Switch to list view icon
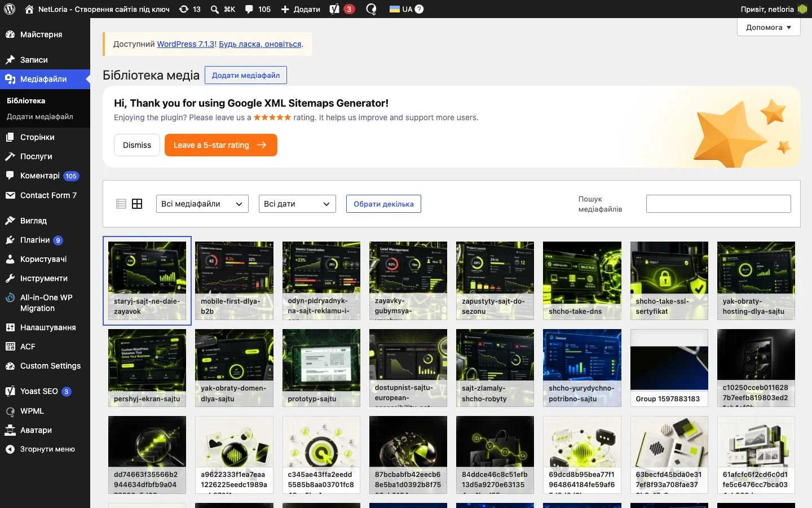Viewport: 812px width, 508px height. 121,204
